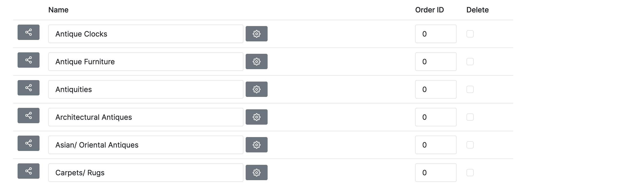The image size is (644, 186).
Task: Click the share icon beside Asian/ Oriental Antiques
Action: [x=29, y=143]
